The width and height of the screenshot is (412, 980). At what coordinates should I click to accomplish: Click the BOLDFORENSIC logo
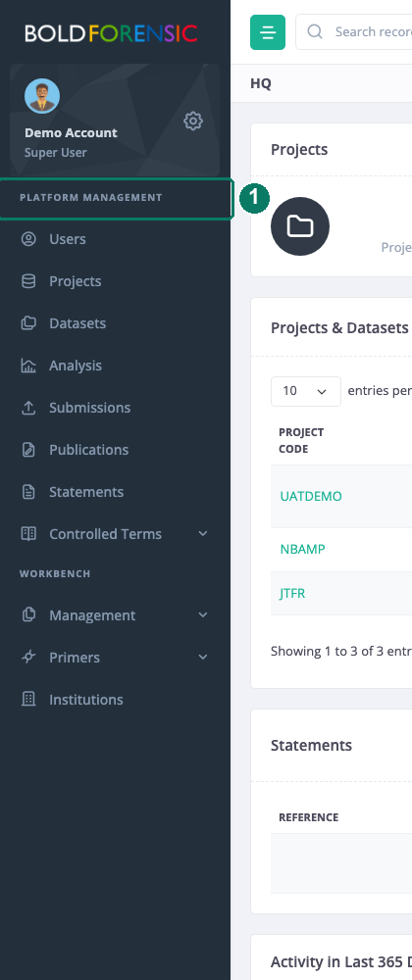(x=111, y=33)
